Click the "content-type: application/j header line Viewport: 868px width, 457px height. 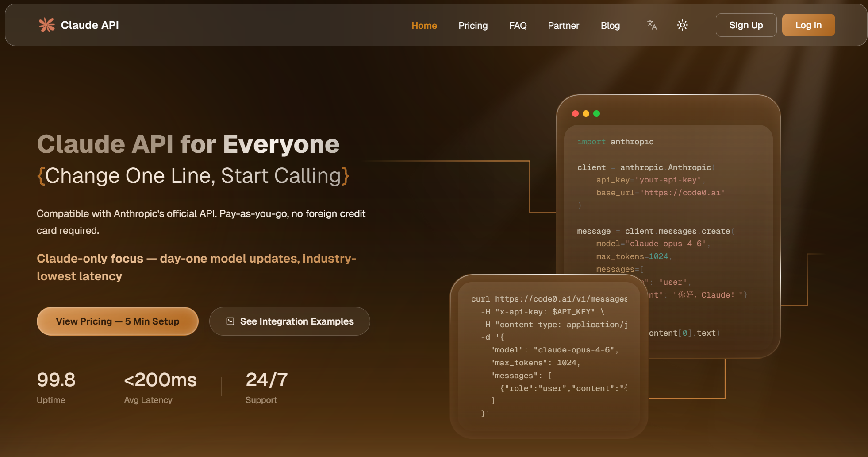click(554, 325)
